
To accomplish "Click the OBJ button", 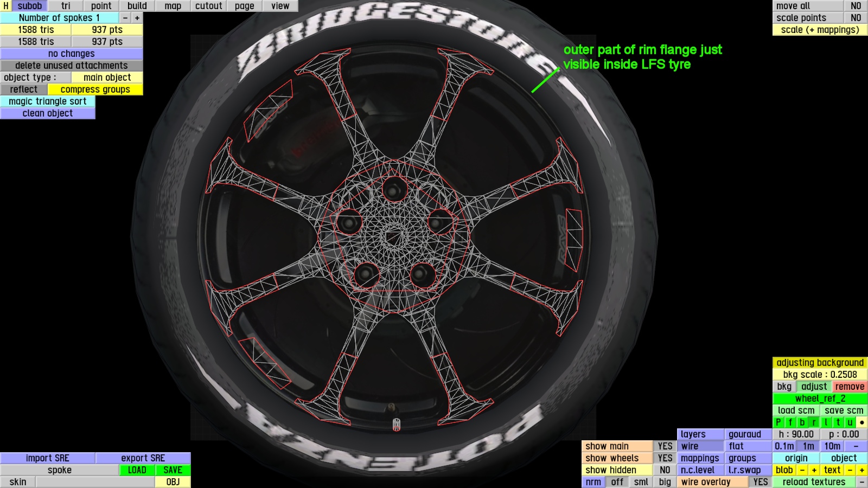I will pyautogui.click(x=173, y=482).
